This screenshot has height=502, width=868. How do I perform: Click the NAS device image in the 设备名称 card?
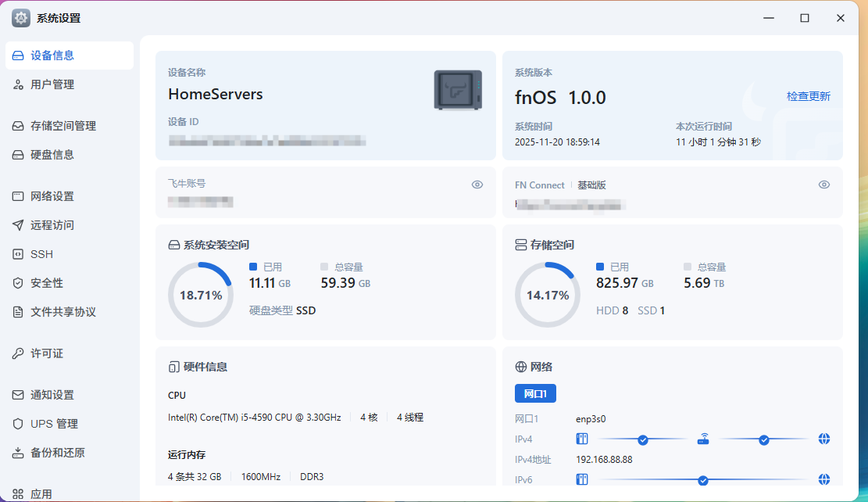[x=458, y=90]
